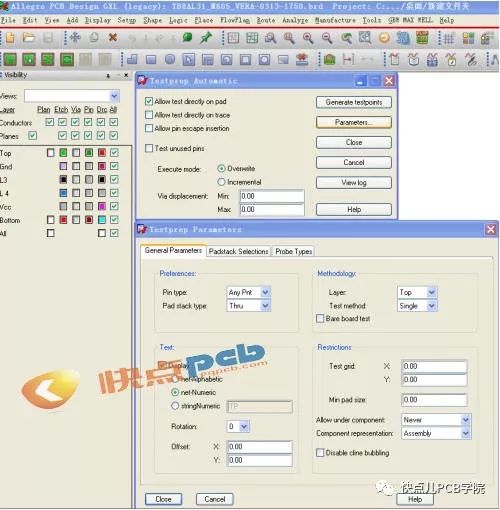The height and width of the screenshot is (510, 500).
Task: Click the Move tool icon
Action: [75, 38]
